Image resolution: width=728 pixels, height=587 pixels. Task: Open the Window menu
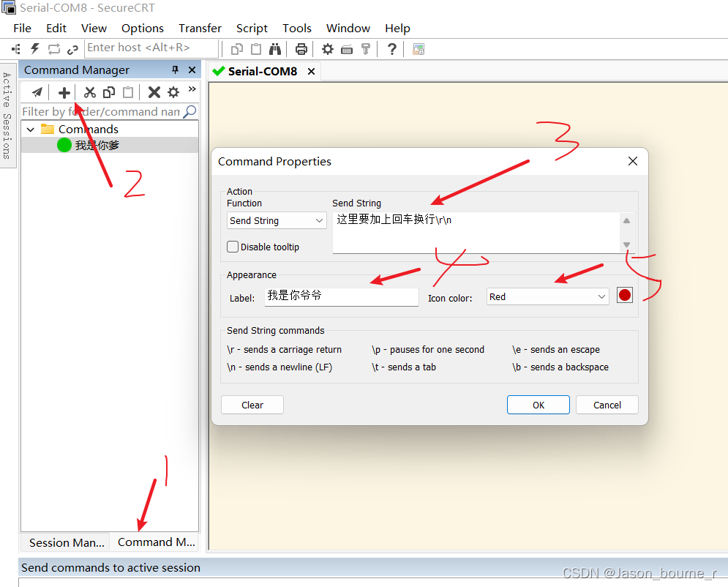(348, 29)
